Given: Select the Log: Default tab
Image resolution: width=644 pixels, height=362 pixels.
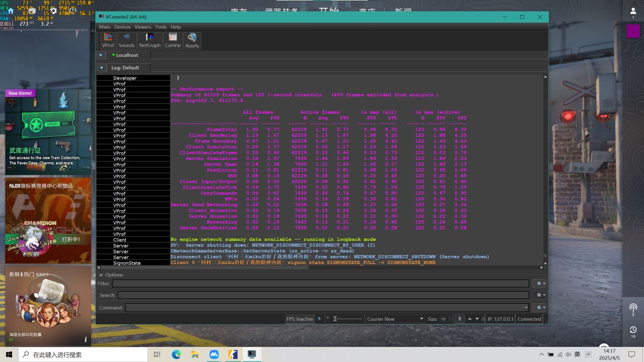Looking at the screenshot, I should [x=125, y=67].
